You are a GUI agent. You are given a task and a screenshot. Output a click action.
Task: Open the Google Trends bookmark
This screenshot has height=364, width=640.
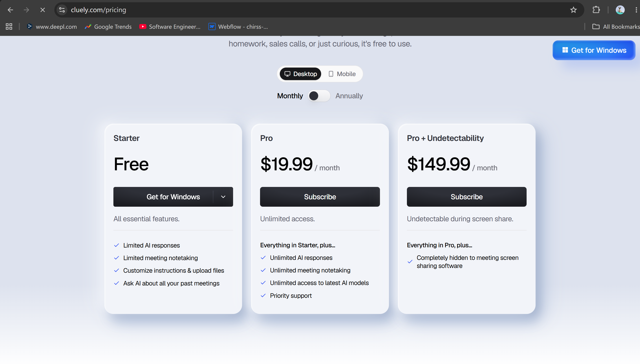108,26
